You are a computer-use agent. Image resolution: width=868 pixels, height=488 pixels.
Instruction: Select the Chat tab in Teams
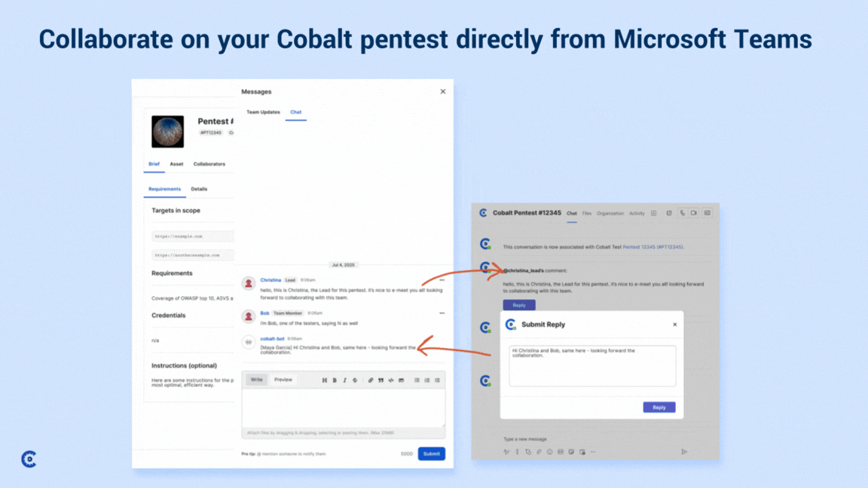click(572, 214)
